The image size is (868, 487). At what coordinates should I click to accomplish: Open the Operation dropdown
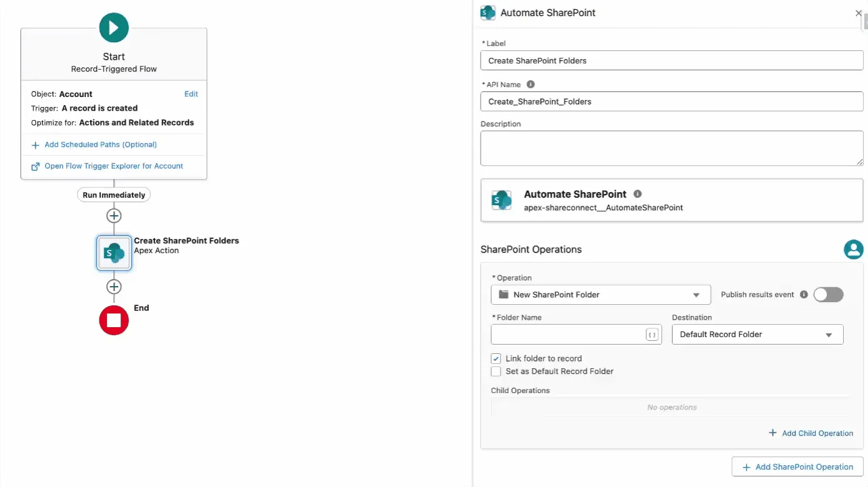pyautogui.click(x=601, y=295)
